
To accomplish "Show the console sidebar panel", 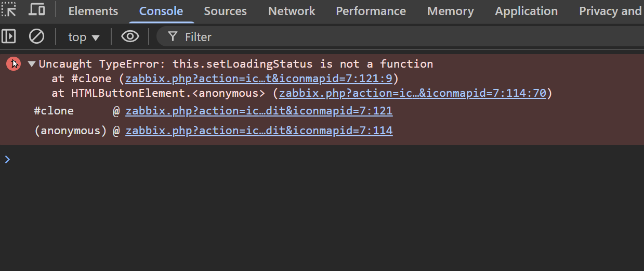I will [x=9, y=36].
